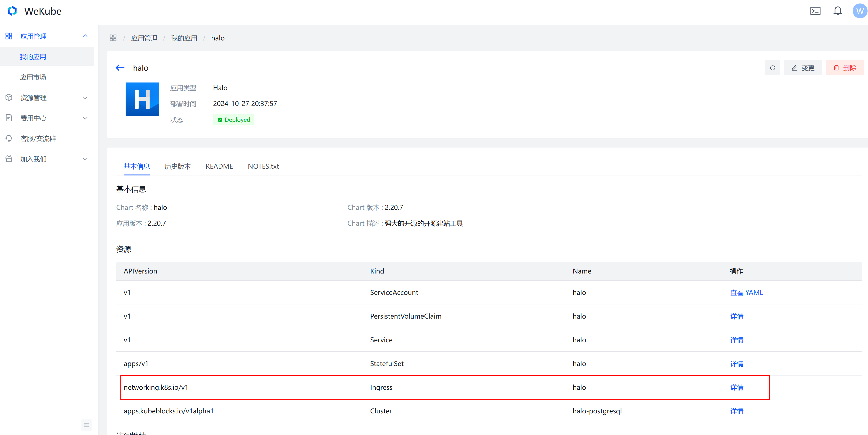
Task: Click the 资源管理 cube icon
Action: (x=9, y=98)
